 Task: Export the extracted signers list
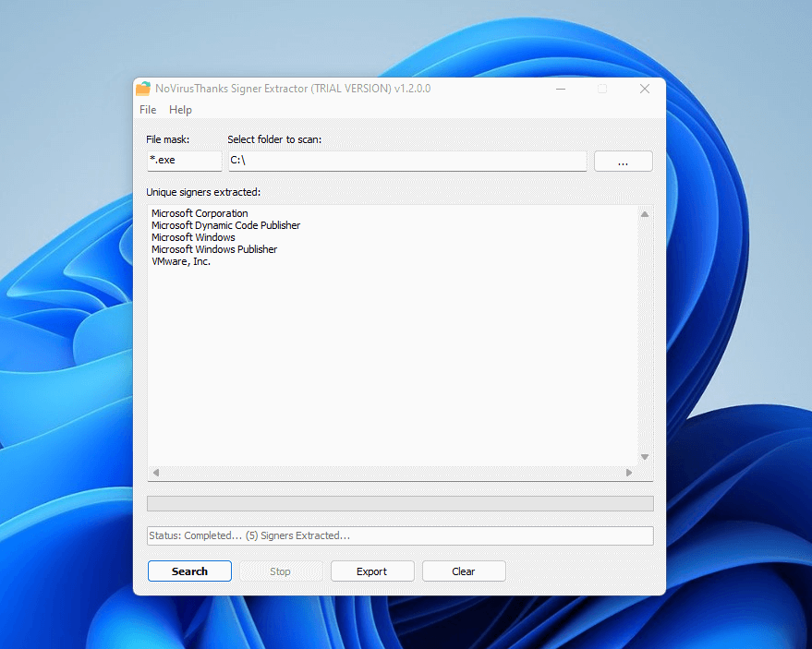[x=372, y=571]
